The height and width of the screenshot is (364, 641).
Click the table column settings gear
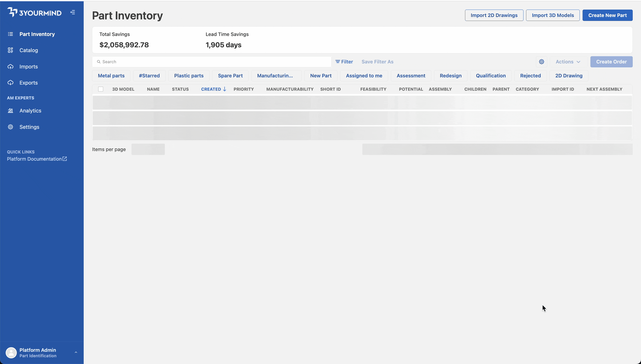click(542, 62)
